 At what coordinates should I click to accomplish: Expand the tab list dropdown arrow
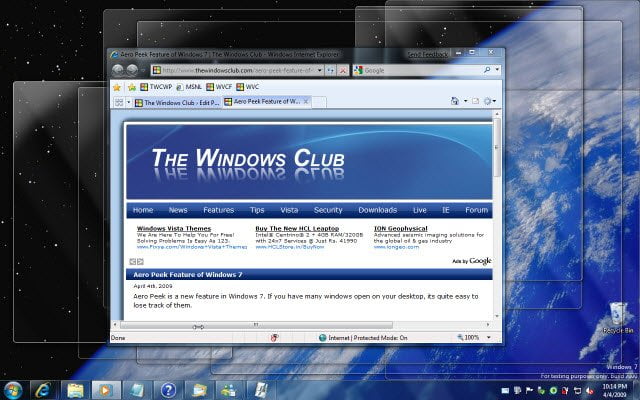129,102
